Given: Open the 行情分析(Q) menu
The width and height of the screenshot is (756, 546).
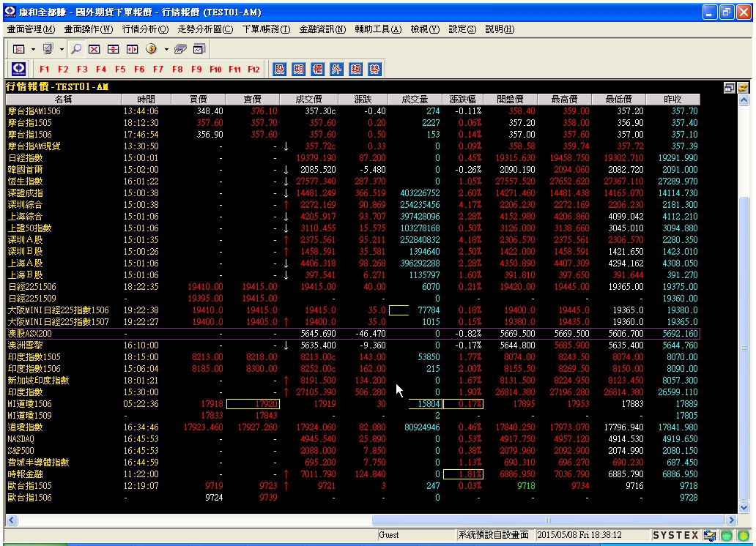Looking at the screenshot, I should (x=145, y=29).
